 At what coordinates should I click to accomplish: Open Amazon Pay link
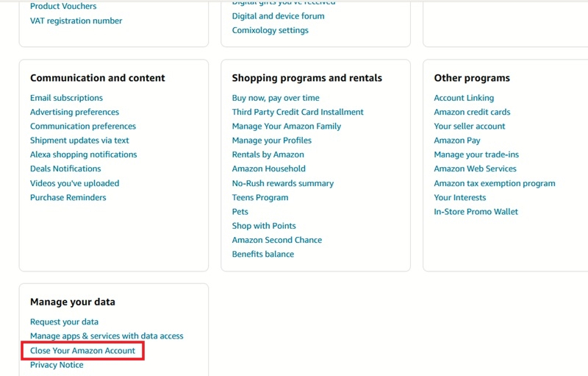(x=457, y=141)
